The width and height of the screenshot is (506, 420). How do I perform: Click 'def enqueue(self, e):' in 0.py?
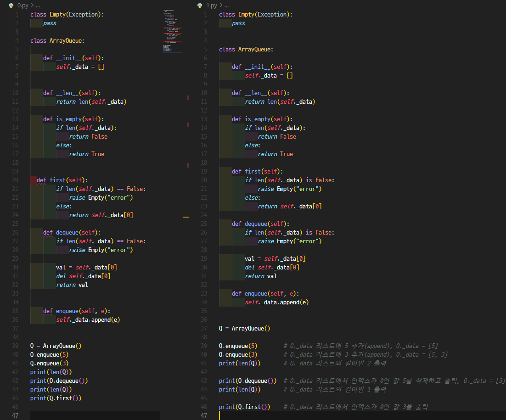[77, 311]
